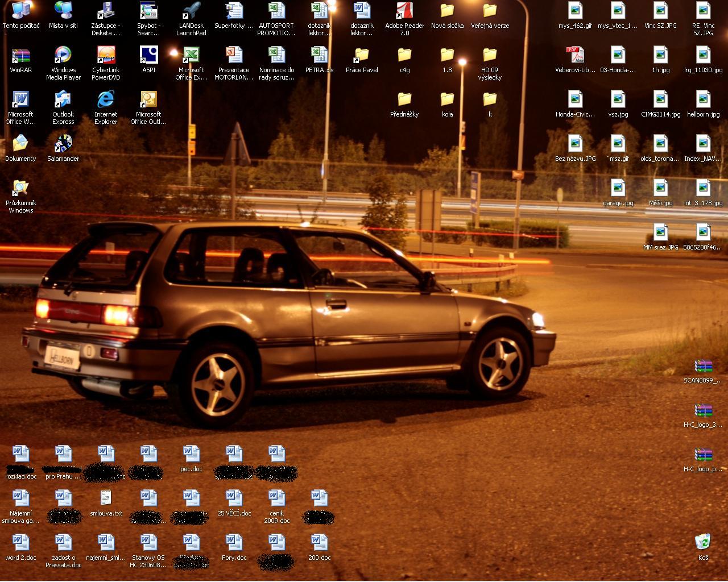Click the Adobe Reader 7.0 shortcut
Viewport: 728px width, 582px height.
pyautogui.click(x=404, y=11)
